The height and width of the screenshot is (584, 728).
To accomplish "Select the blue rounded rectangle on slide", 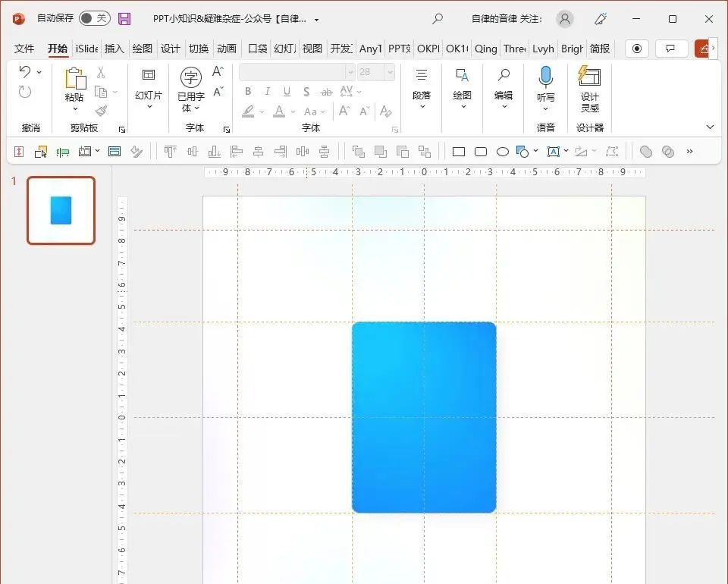I will click(x=424, y=417).
